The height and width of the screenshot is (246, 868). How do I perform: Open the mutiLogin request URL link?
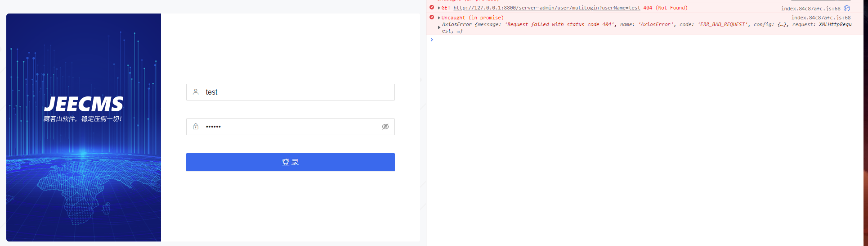click(x=546, y=8)
